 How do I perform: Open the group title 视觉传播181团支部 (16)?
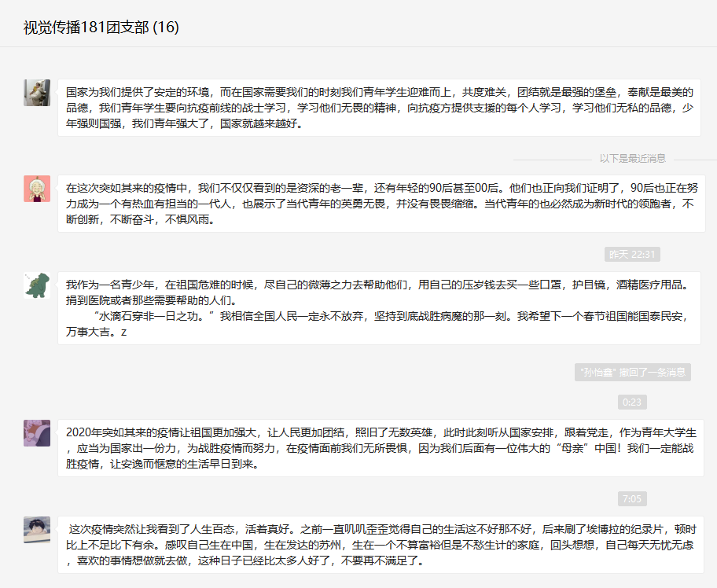[x=101, y=28]
